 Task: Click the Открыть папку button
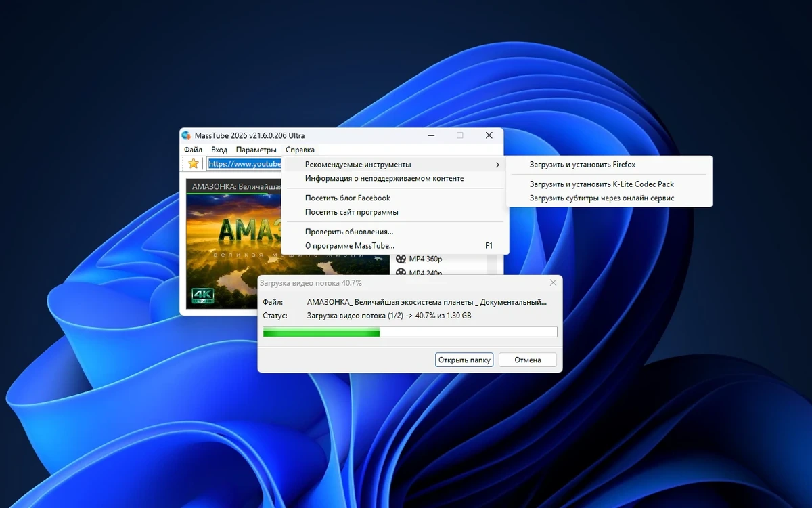464,360
